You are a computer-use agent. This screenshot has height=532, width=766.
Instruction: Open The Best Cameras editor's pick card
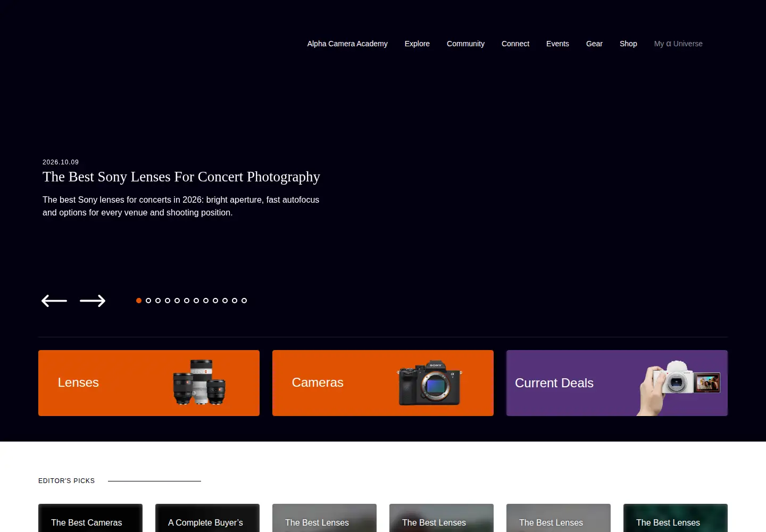pyautogui.click(x=90, y=518)
